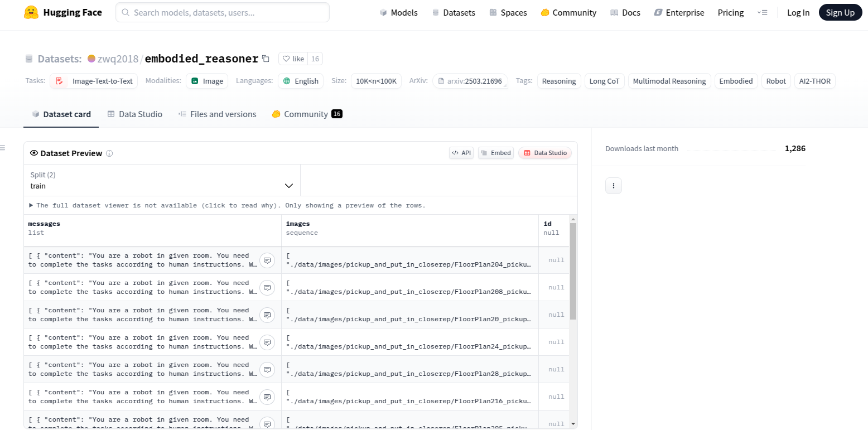Select the Multimodal Reasoning tag

point(669,81)
